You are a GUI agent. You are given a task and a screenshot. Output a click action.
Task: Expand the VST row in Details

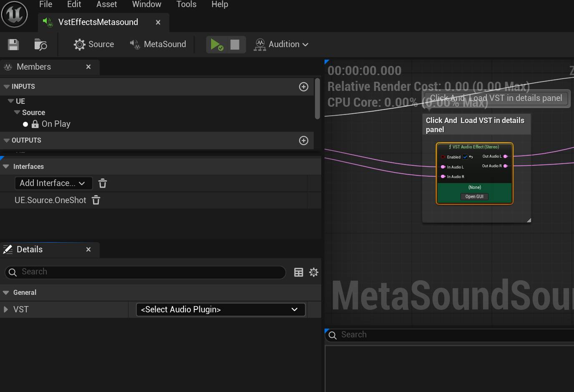[6, 309]
